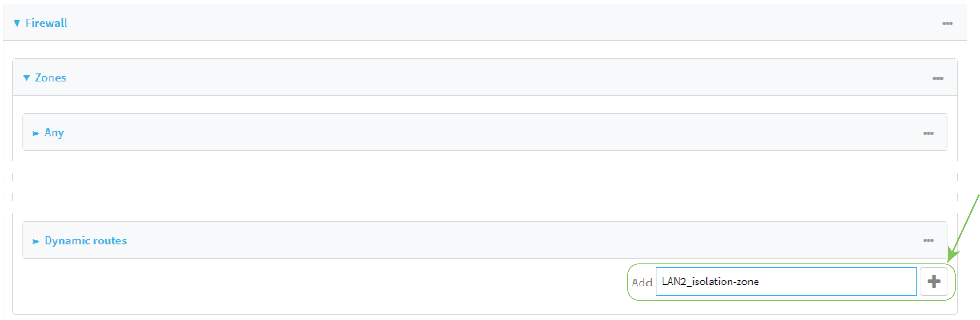Click the Firewall heading text
Image resolution: width=980 pixels, height=320 pixels.
click(46, 23)
